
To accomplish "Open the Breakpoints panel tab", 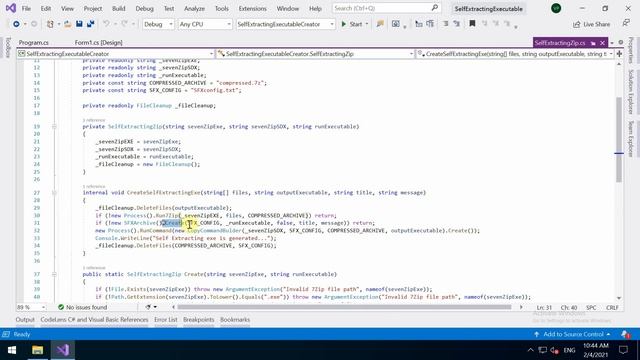I will coord(198,320).
